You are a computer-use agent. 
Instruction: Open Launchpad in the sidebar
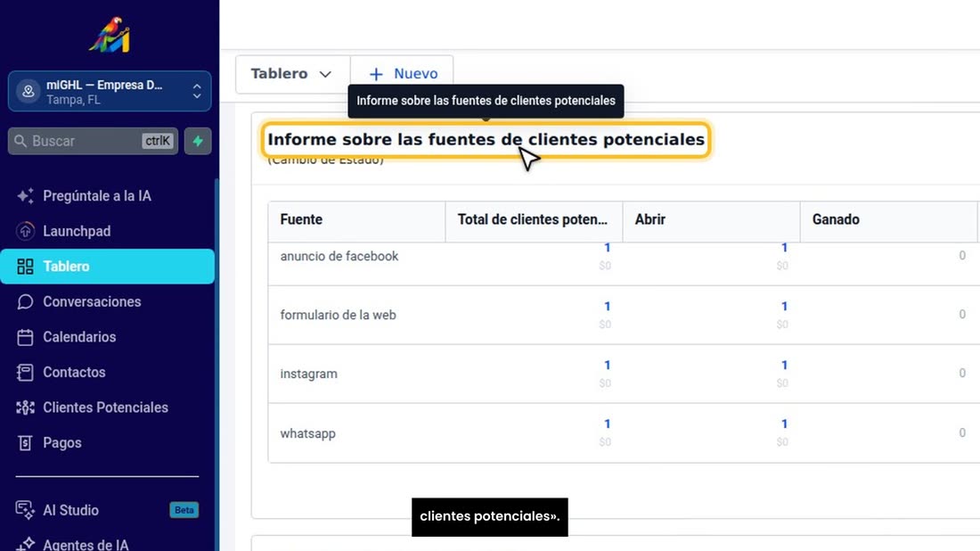pyautogui.click(x=108, y=231)
